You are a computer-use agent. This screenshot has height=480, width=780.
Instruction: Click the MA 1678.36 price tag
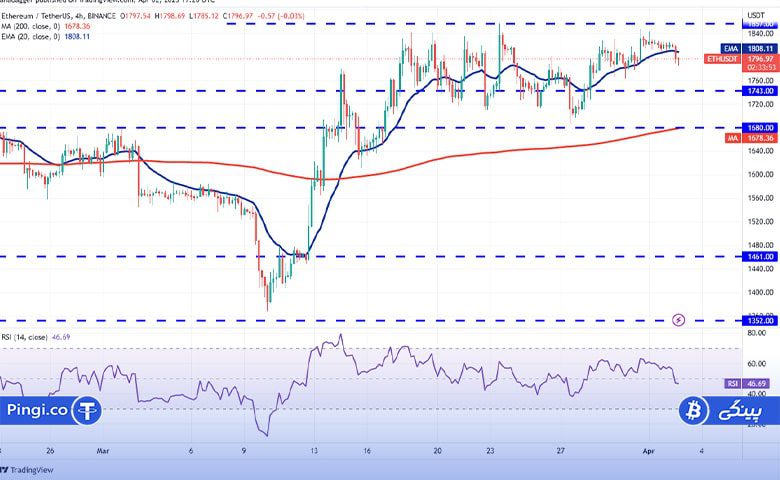751,138
